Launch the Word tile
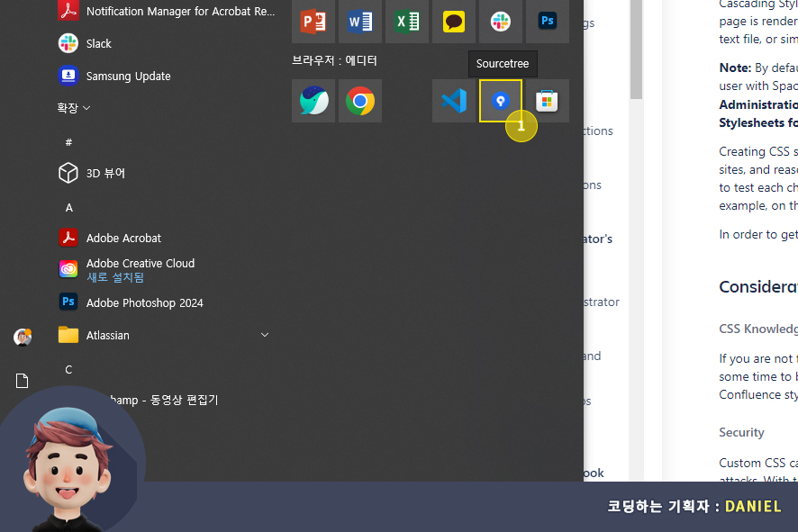The width and height of the screenshot is (798, 532). point(359,22)
